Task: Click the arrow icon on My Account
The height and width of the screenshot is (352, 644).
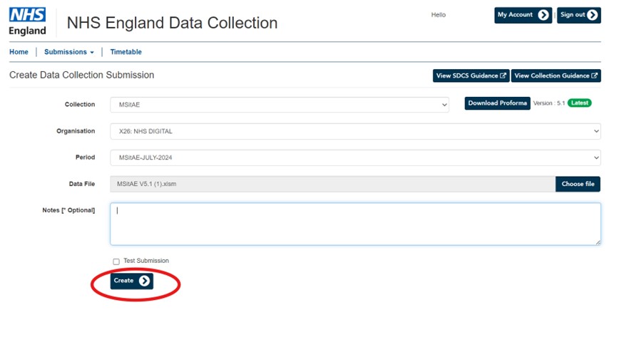Action: click(543, 15)
